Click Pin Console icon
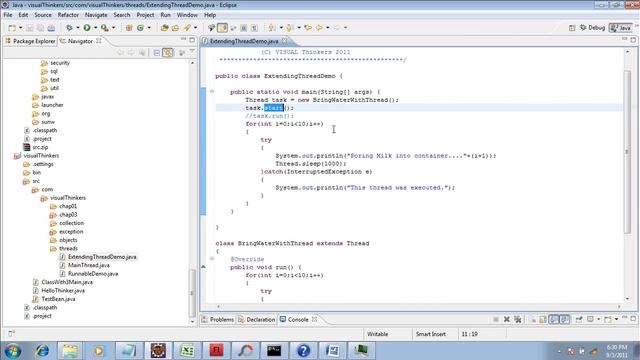640x360 pixels. (579, 319)
